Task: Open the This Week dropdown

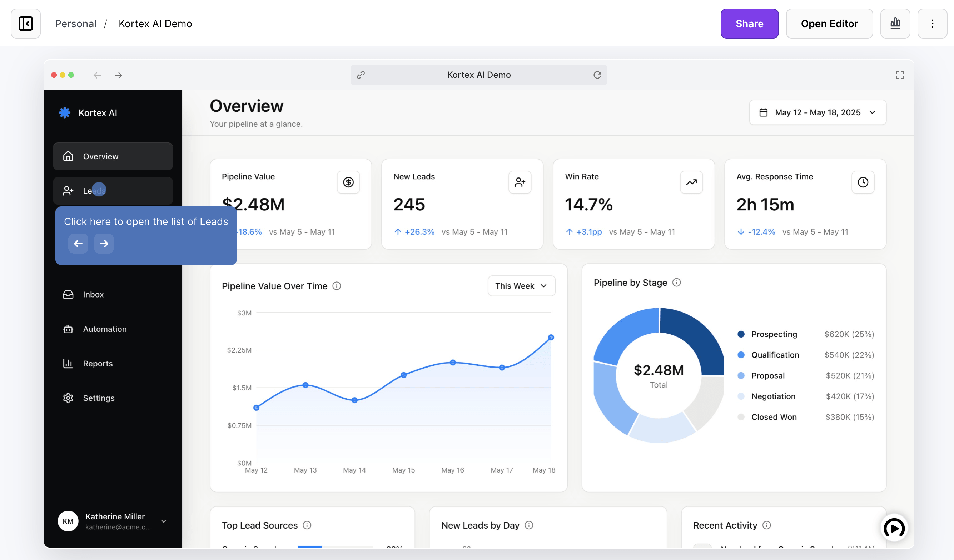Action: [x=521, y=286]
